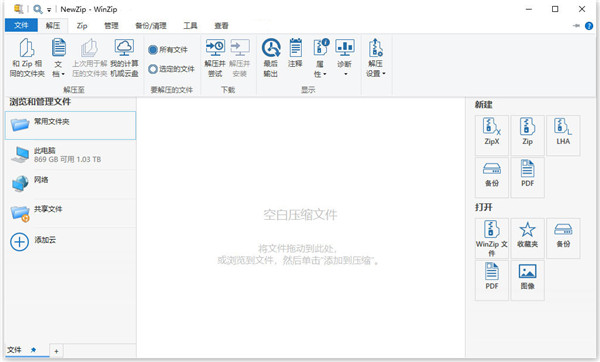Viewport: 600px width, 362px height.
Task: Create a new ZipX archive
Action: tap(492, 135)
